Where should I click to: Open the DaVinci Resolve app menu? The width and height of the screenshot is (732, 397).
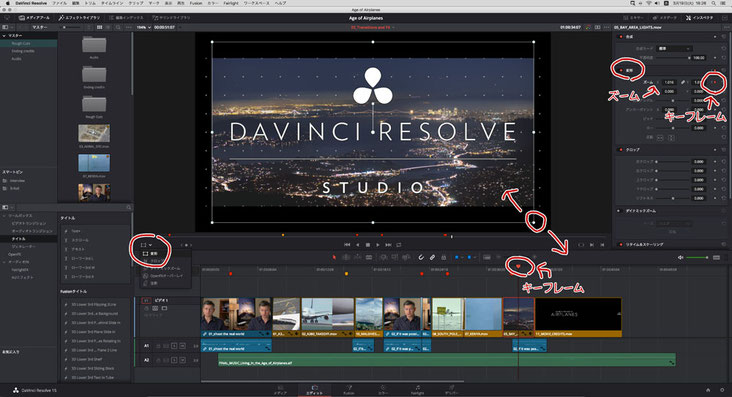coord(31,3)
